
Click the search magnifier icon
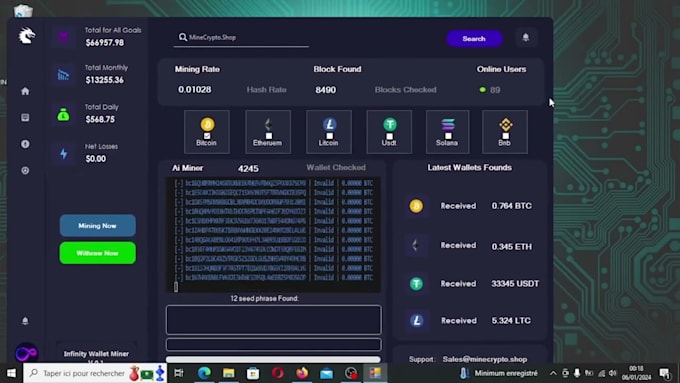tap(183, 37)
